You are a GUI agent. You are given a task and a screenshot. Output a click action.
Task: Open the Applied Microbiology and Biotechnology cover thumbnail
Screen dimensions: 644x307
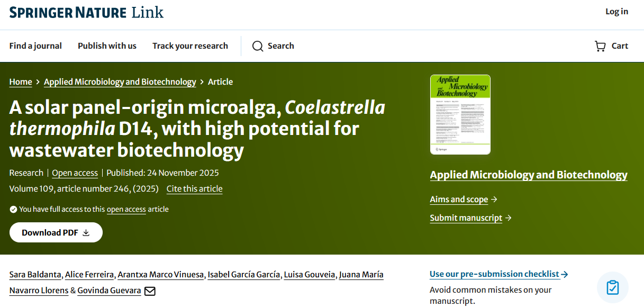[460, 114]
